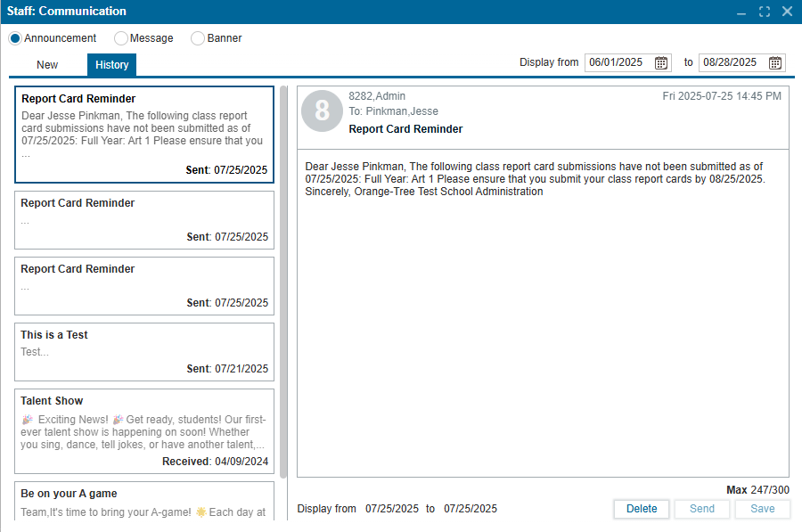The width and height of the screenshot is (802, 532).
Task: Select the Message radio button
Action: click(121, 38)
